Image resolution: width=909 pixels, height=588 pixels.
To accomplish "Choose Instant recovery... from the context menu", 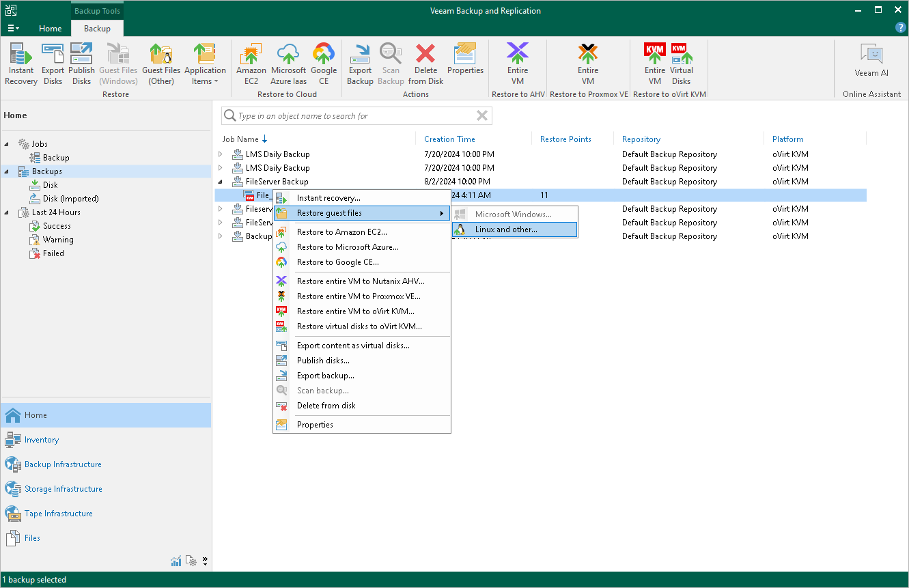I will (x=362, y=198).
